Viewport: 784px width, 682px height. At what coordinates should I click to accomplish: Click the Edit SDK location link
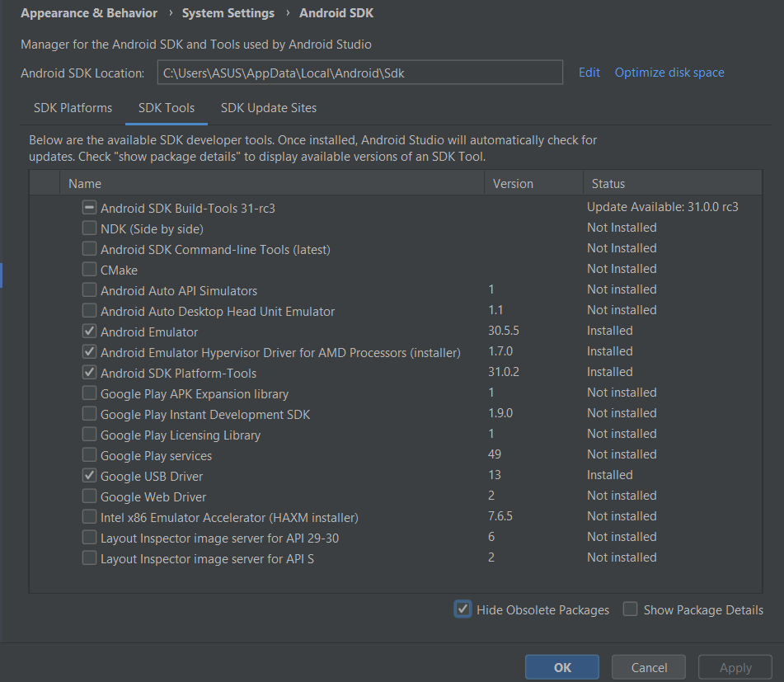coord(589,73)
